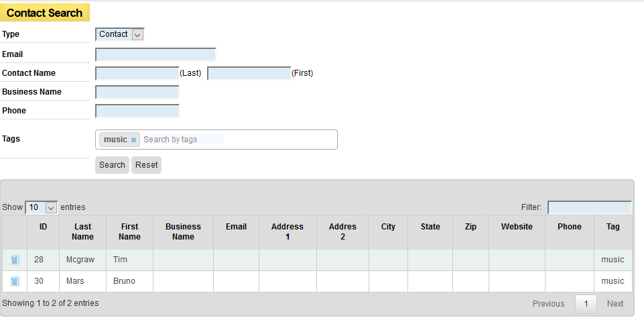Sort by Tag column header
Image resolution: width=644 pixels, height=318 pixels.
pyautogui.click(x=613, y=227)
